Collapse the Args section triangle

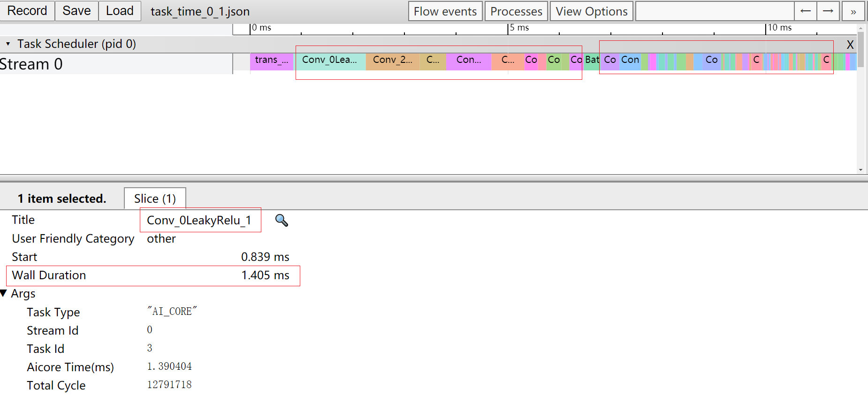pyautogui.click(x=4, y=294)
